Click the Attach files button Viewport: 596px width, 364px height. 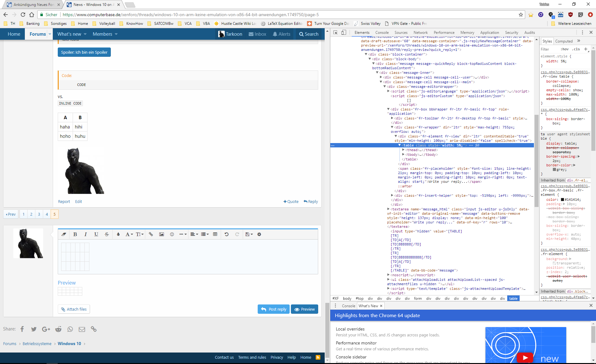pyautogui.click(x=74, y=309)
